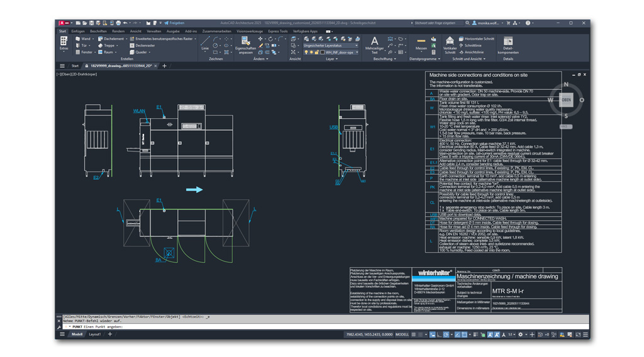Toggle grid display in status bar
The image size is (644, 357).
pos(414,334)
